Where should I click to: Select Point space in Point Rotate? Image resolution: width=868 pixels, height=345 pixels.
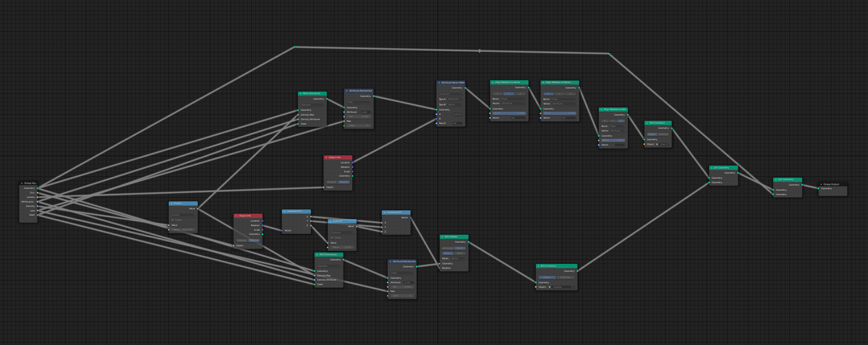click(460, 253)
